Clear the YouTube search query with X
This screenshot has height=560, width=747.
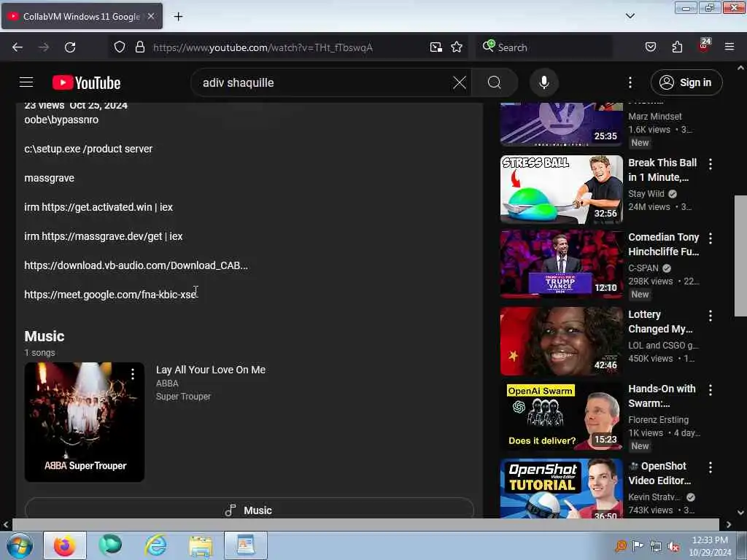[460, 82]
